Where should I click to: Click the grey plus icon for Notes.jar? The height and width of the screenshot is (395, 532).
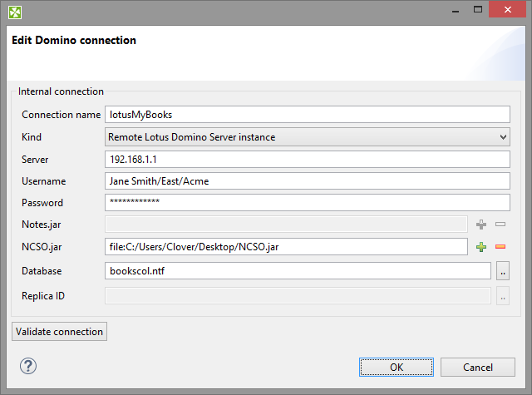[480, 224]
